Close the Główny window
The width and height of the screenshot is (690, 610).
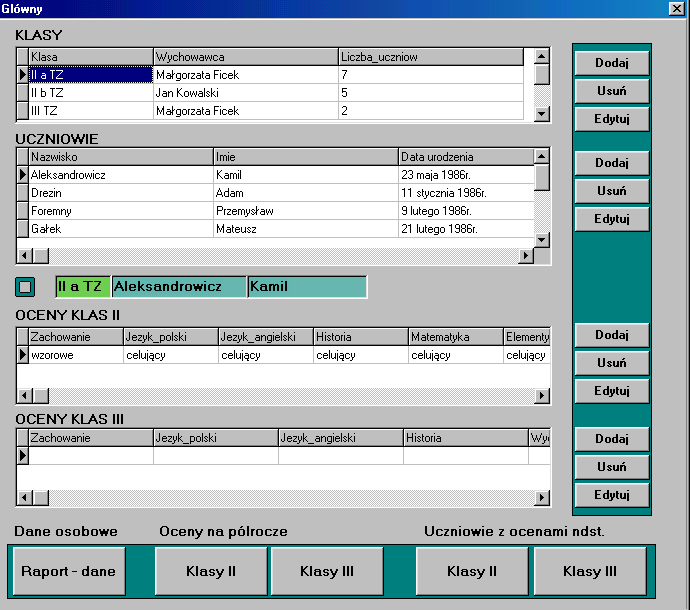click(675, 8)
